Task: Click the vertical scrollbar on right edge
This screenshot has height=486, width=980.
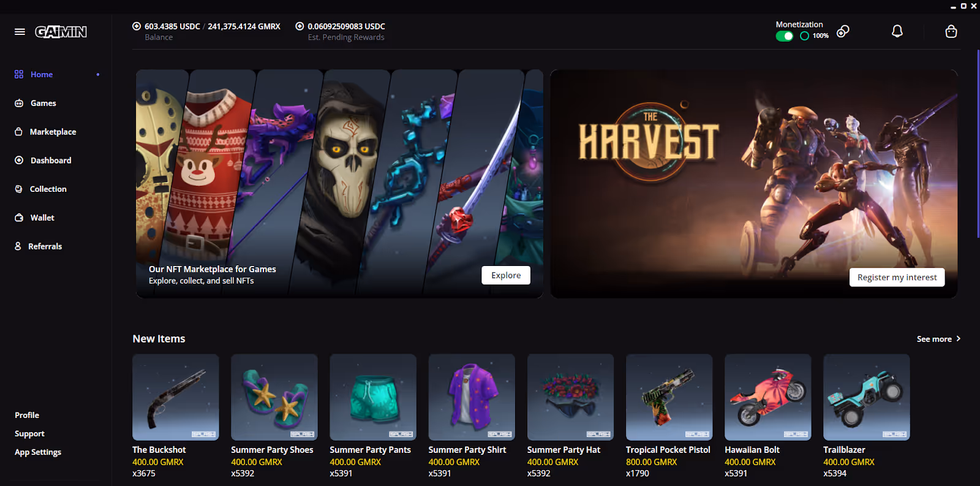Action: [x=978, y=144]
